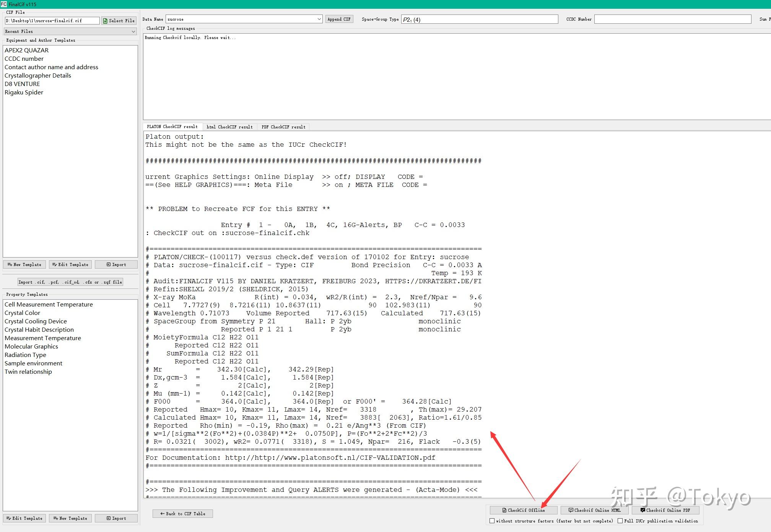The width and height of the screenshot is (771, 532).
Task: Go back to CIF Table
Action: 183,514
